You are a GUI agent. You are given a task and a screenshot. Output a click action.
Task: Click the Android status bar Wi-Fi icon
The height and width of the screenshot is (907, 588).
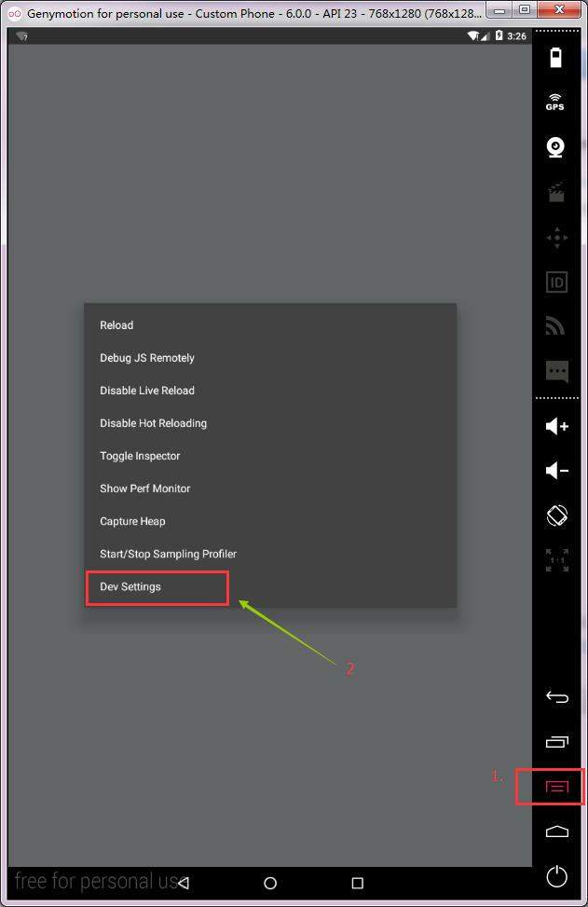click(473, 35)
